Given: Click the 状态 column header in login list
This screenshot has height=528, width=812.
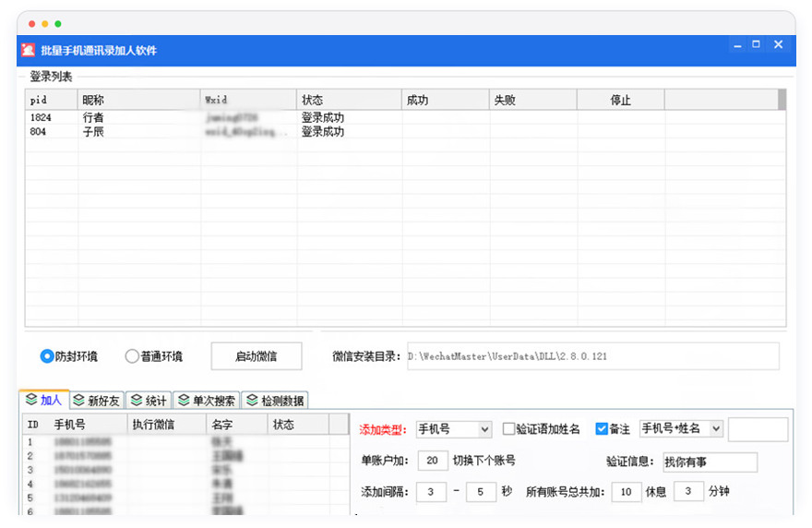Looking at the screenshot, I should [350, 100].
